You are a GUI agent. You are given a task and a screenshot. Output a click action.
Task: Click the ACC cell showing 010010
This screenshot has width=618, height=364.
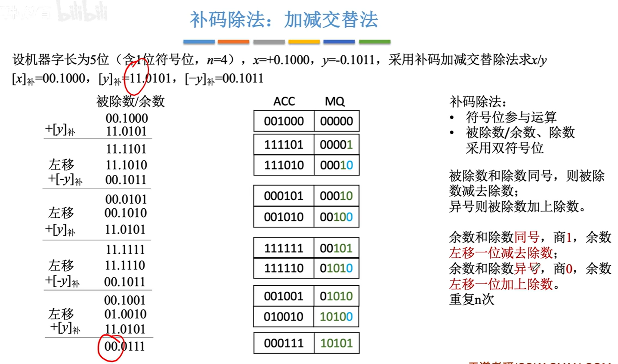283,317
